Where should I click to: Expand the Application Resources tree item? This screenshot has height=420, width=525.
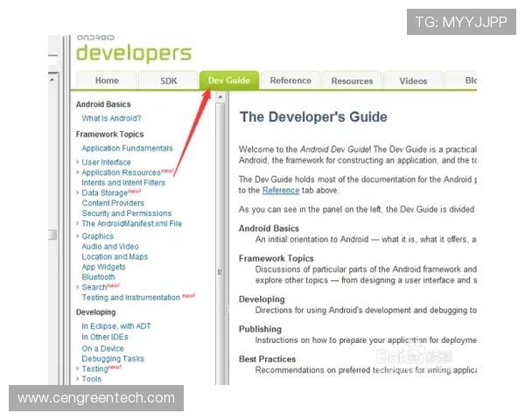pos(78,173)
